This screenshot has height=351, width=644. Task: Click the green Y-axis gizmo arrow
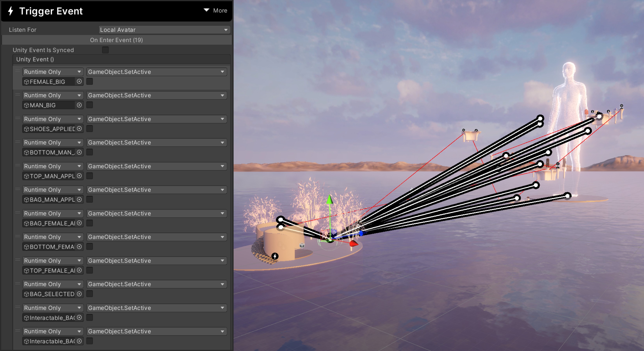click(330, 200)
